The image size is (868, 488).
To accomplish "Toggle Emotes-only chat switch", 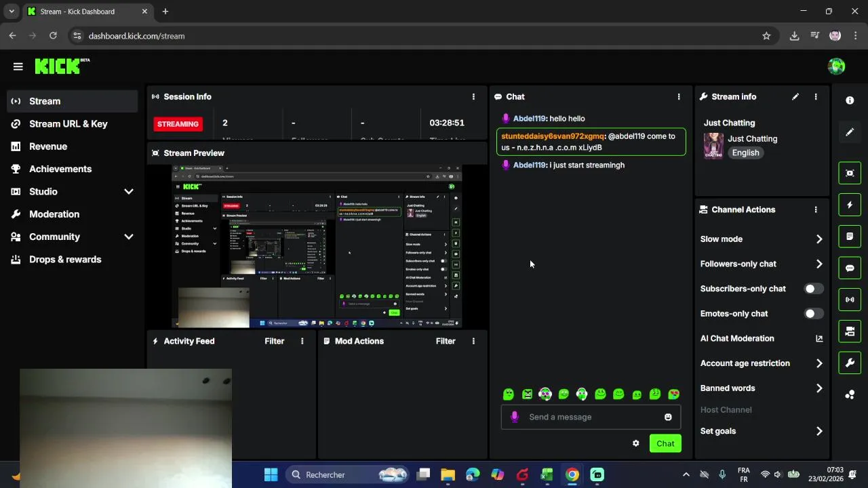I will [813, 314].
